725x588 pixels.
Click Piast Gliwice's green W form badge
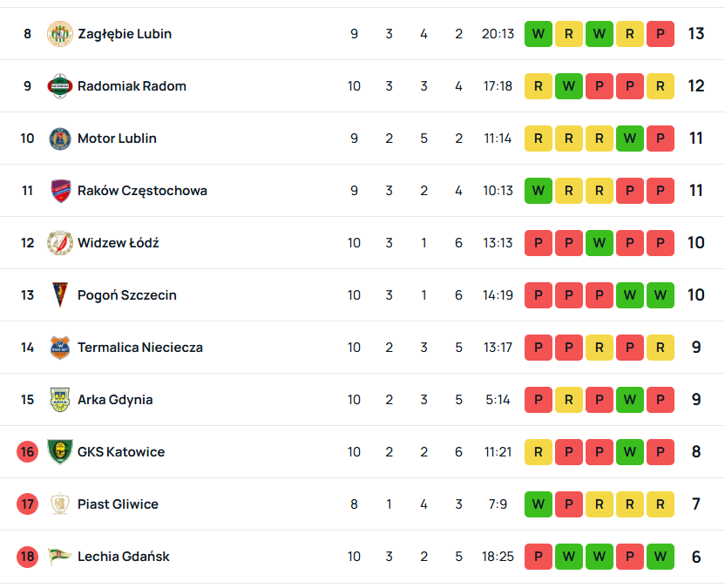tap(539, 504)
